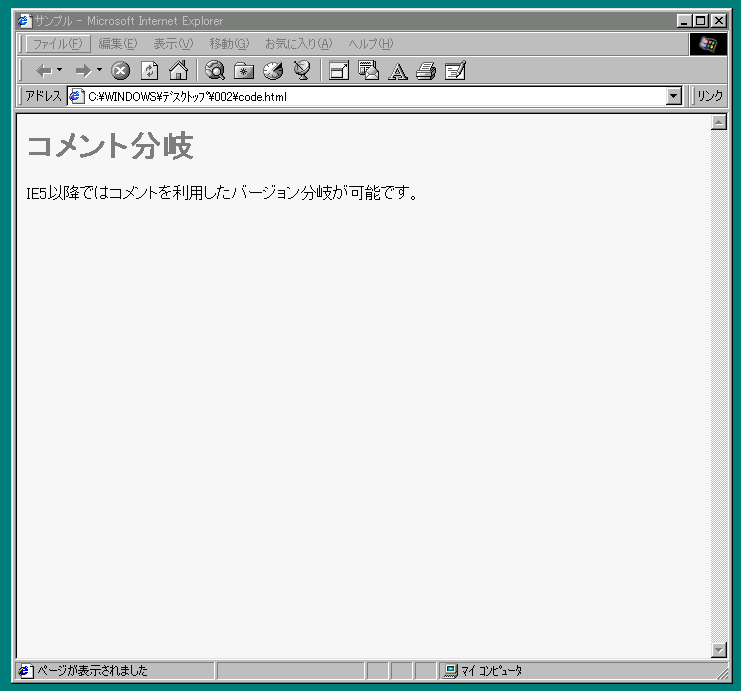Open the お気に入り(A) menu
Viewport: 741px width, 691px height.
[x=299, y=44]
